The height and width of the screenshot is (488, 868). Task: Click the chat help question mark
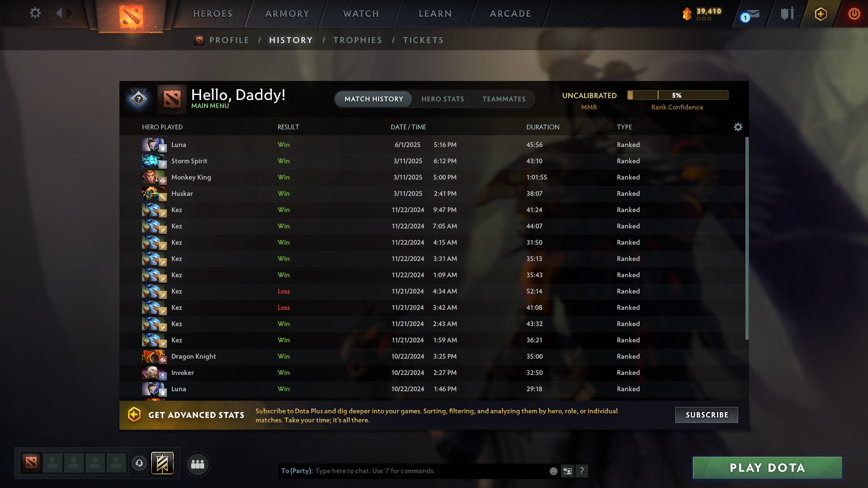[582, 471]
